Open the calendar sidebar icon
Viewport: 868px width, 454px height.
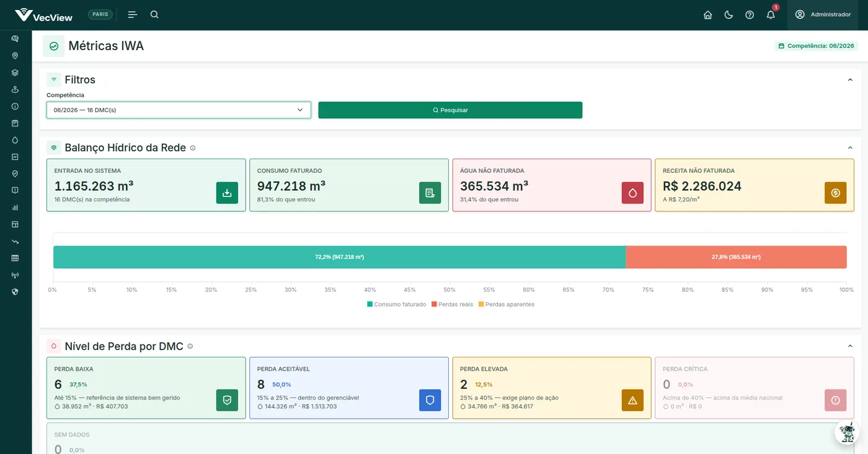coord(15,123)
